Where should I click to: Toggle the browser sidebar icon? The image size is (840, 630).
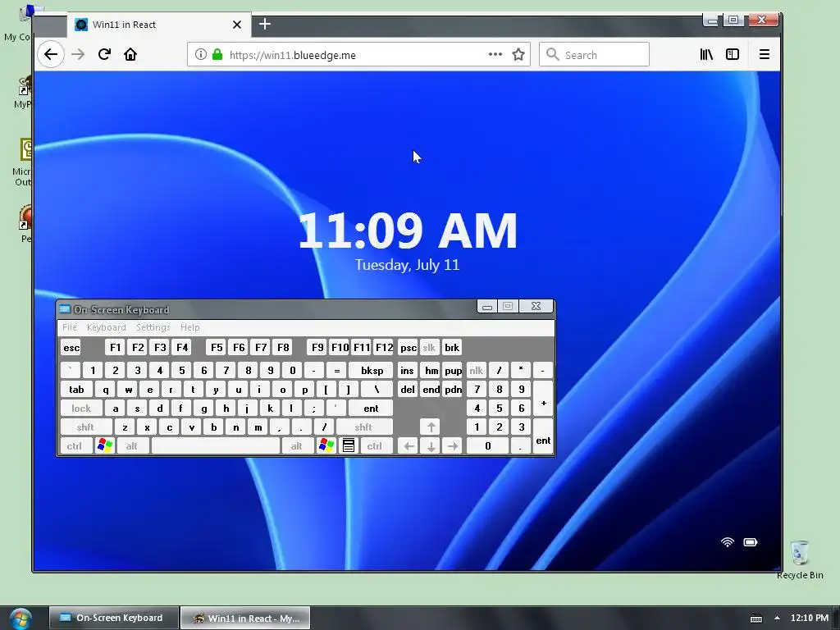click(x=733, y=55)
